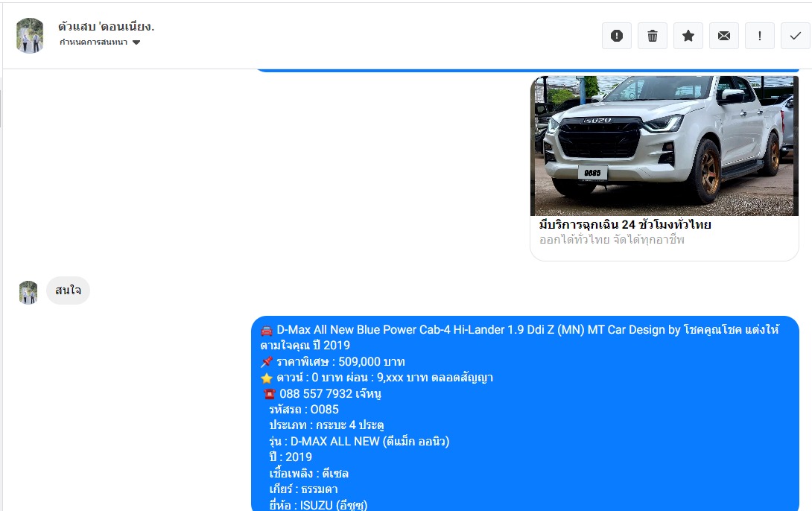Click card subtitle ออกได้ทั่วไทย จัดได้ทุกอาชีพ
Image resolution: width=812 pixels, height=511 pixels.
[612, 240]
